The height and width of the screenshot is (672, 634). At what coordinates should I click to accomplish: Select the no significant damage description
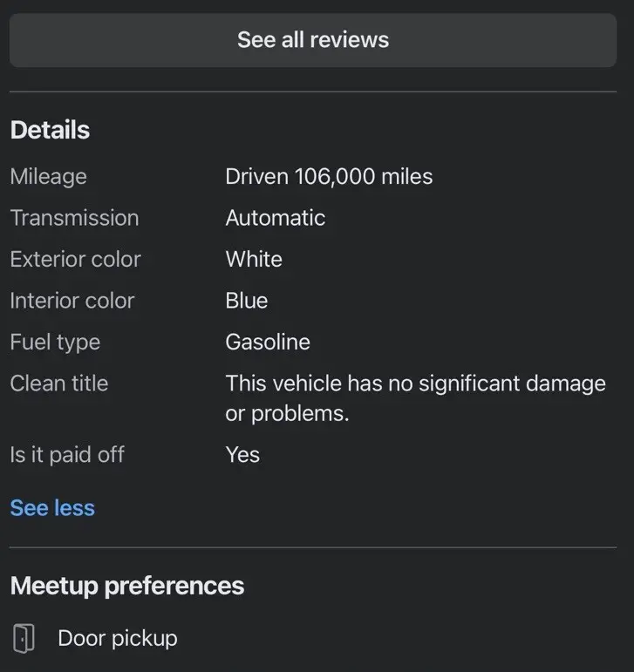pyautogui.click(x=415, y=398)
